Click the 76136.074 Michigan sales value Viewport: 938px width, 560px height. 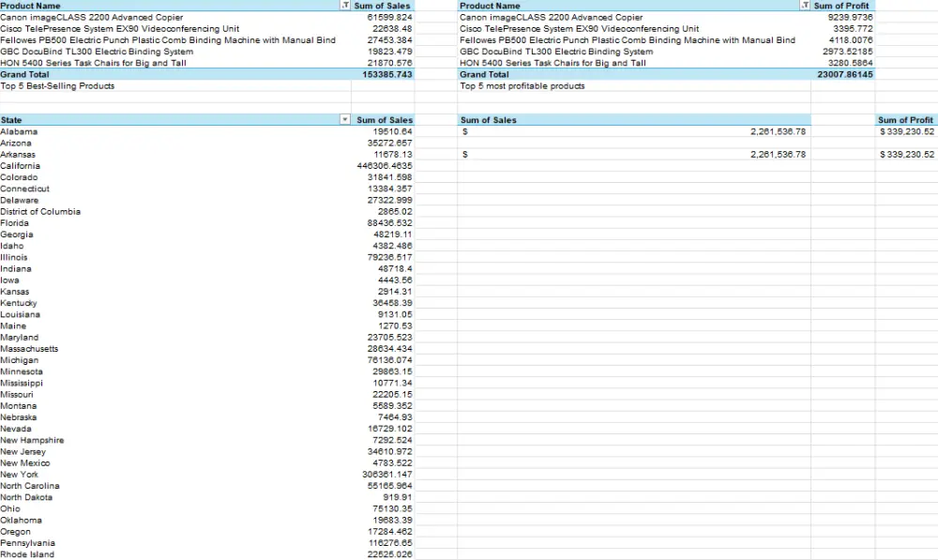click(389, 359)
